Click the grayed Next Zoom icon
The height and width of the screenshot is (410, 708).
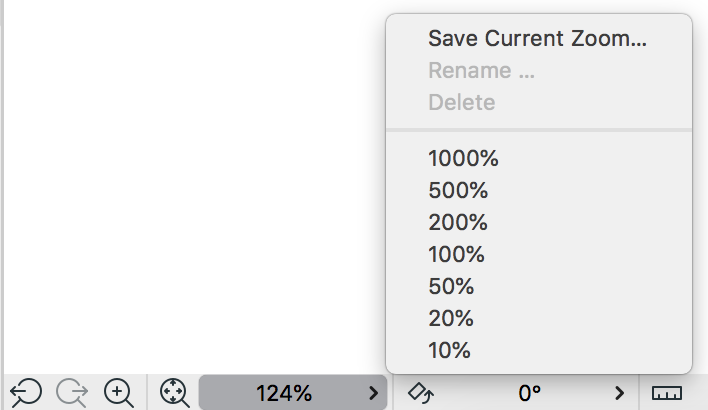point(73,392)
